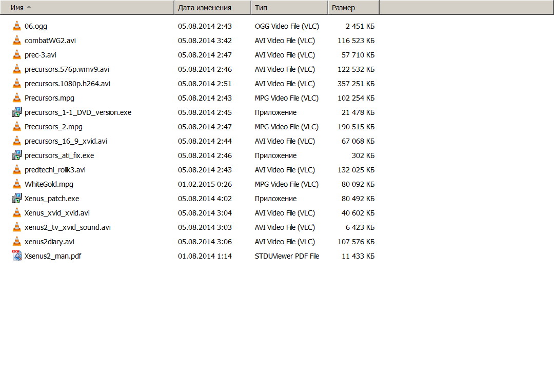Click the VLC icon for Precursors.mpg
554x392 pixels.
16,98
